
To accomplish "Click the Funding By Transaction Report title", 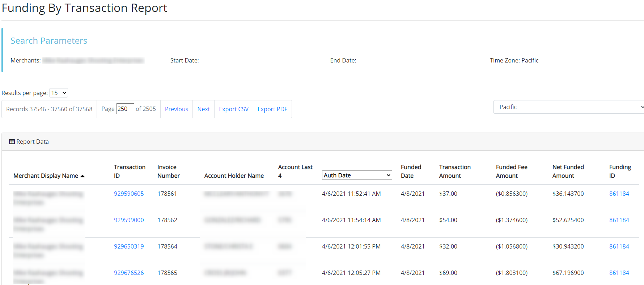I will pos(84,8).
